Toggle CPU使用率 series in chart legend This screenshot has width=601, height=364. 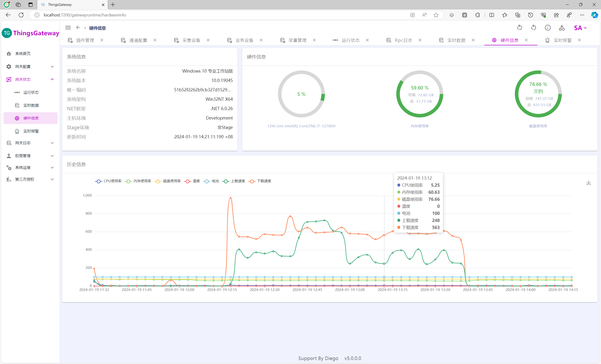[108, 181]
